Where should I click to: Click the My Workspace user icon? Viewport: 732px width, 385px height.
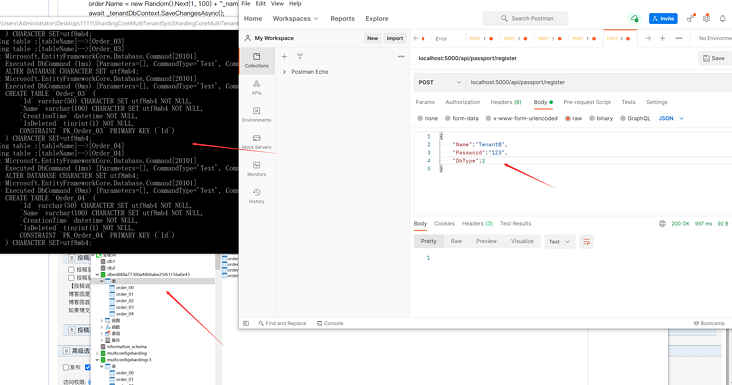pyautogui.click(x=247, y=38)
